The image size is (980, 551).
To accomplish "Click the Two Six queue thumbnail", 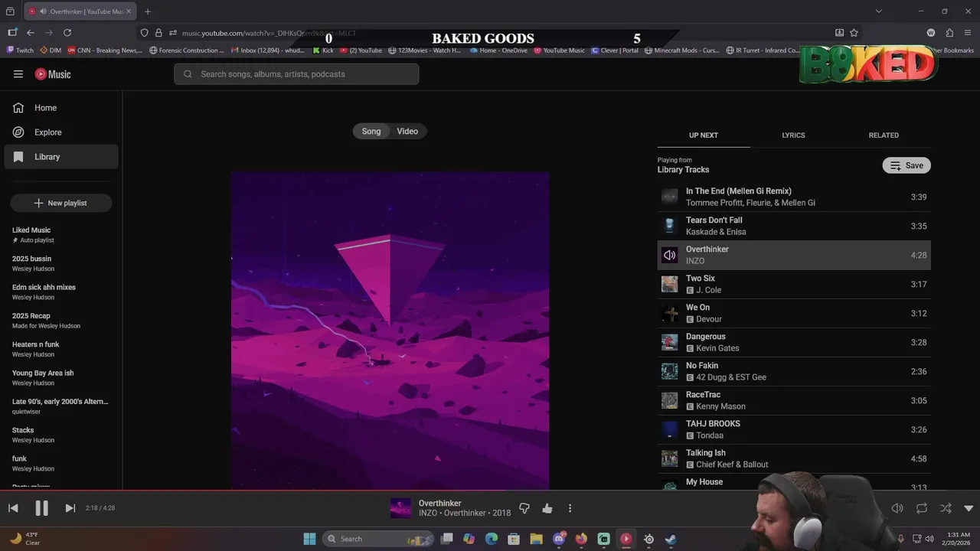I will (670, 284).
